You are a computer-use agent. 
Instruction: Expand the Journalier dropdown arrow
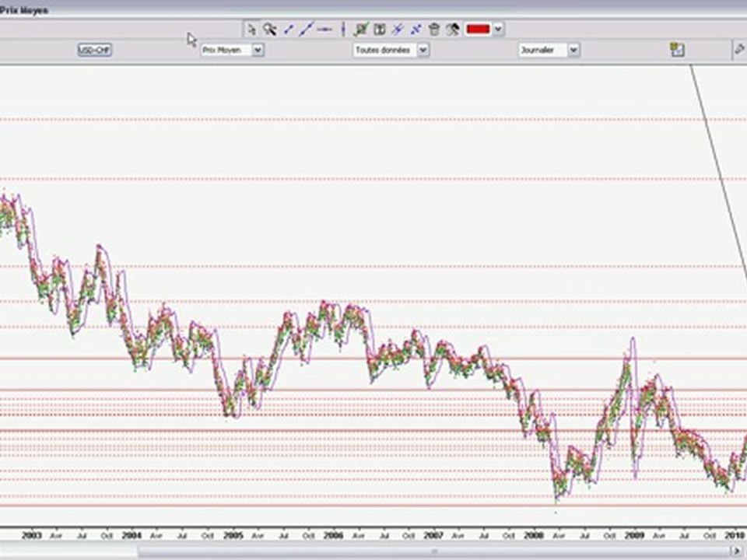tap(573, 50)
